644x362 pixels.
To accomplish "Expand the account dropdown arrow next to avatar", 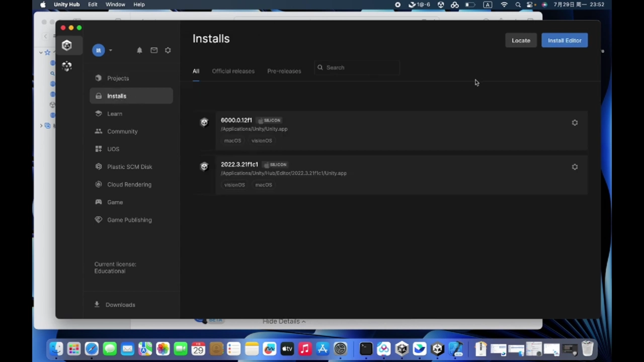I will click(x=110, y=50).
